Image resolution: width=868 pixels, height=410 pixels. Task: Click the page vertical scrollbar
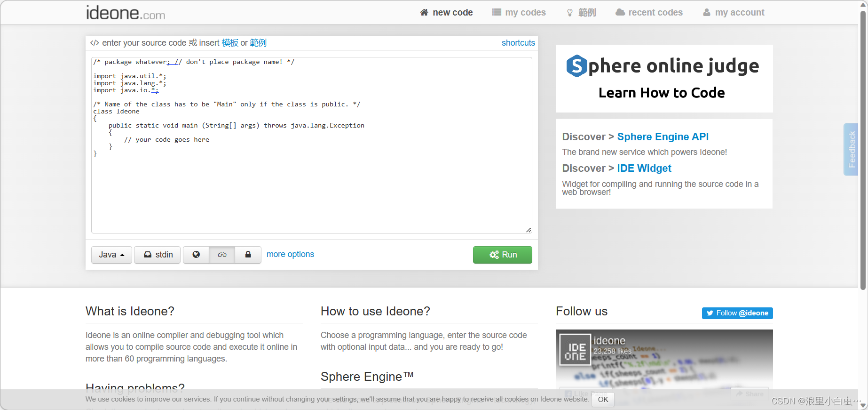[x=863, y=151]
